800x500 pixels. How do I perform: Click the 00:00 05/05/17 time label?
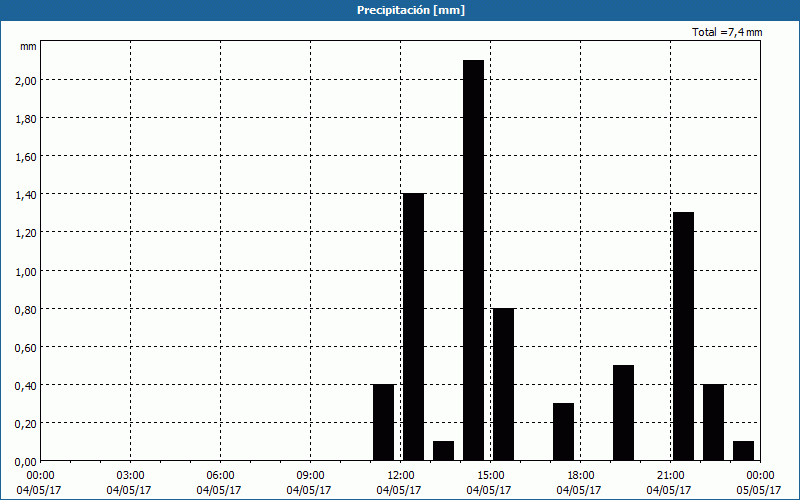coord(759,483)
